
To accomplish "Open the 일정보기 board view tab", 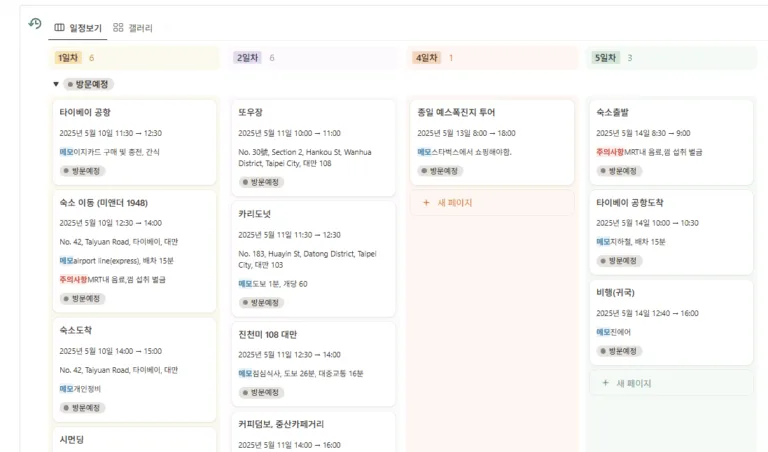I will 79,28.
